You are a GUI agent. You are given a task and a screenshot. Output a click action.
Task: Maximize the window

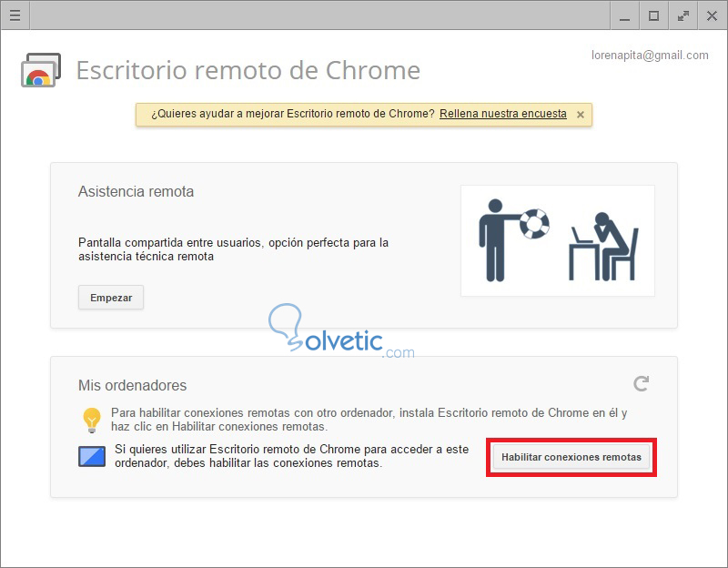tap(653, 15)
